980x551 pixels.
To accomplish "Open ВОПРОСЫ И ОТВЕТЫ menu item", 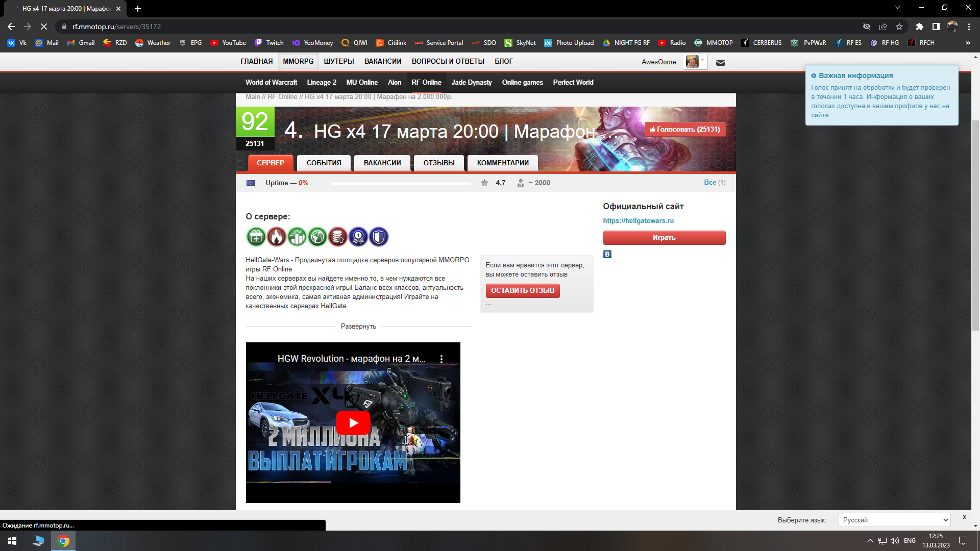I will 448,61.
